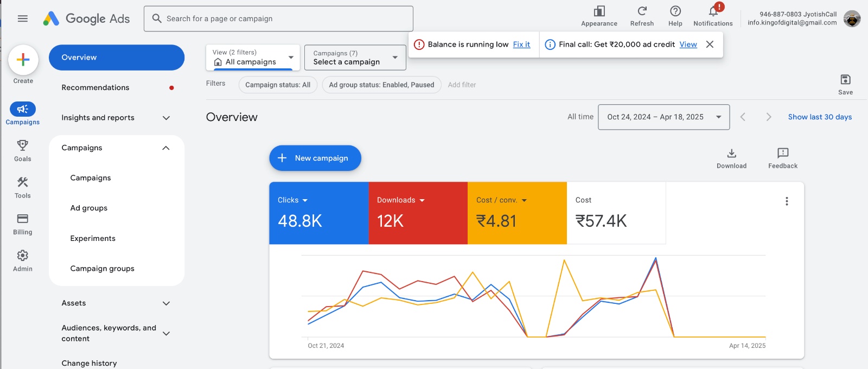Open the Select a campaign dropdown

(x=355, y=58)
